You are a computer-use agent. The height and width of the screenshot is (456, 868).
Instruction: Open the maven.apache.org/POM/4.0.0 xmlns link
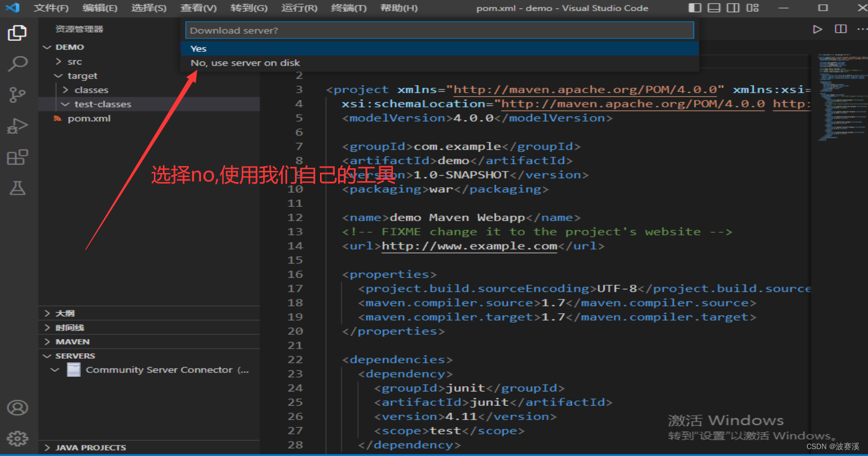click(x=585, y=89)
